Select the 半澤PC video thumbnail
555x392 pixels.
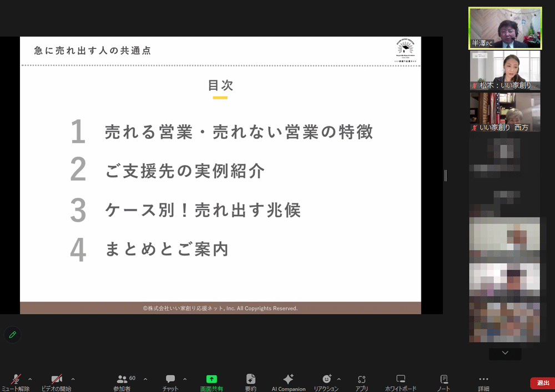504,28
